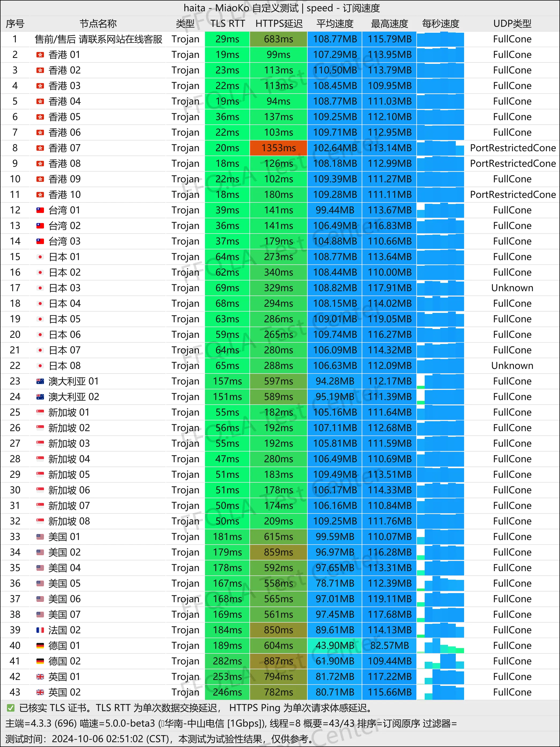The height and width of the screenshot is (747, 560).
Task: Click the 119.11MB max speed cell
Action: [x=390, y=599]
